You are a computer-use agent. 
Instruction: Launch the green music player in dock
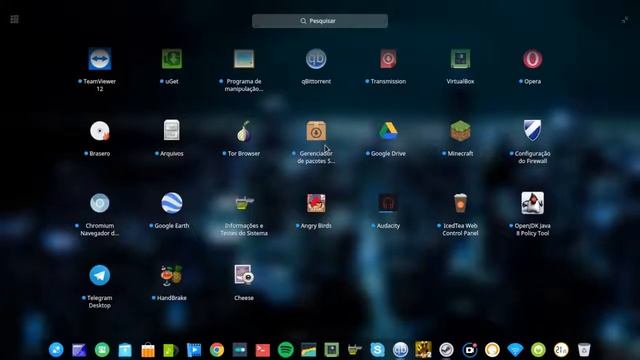click(171, 350)
